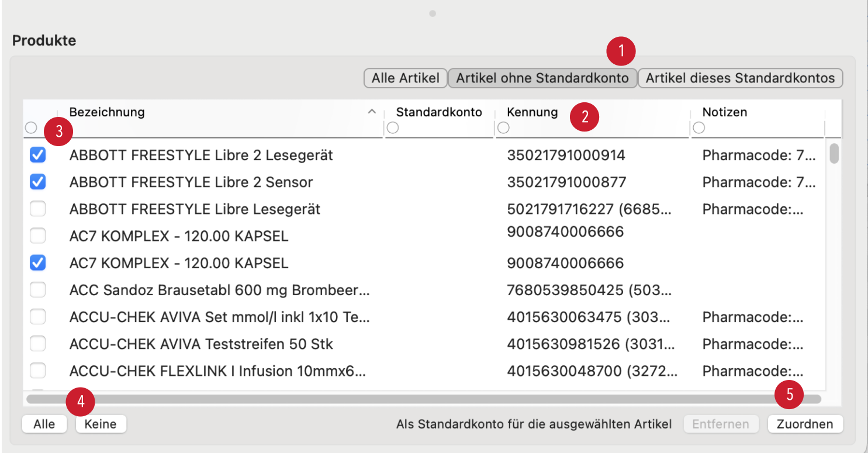Select row ACC Sandoz Brausetabl 600 mg Brombeer
Viewport: 868px width, 453px height.
coord(424,289)
